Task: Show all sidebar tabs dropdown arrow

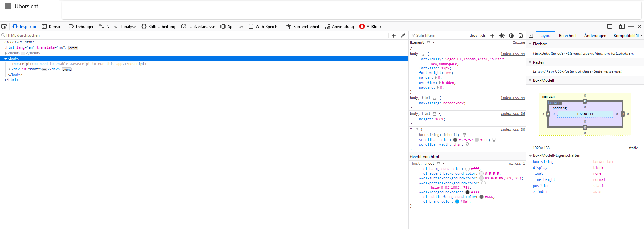Action: click(x=641, y=35)
